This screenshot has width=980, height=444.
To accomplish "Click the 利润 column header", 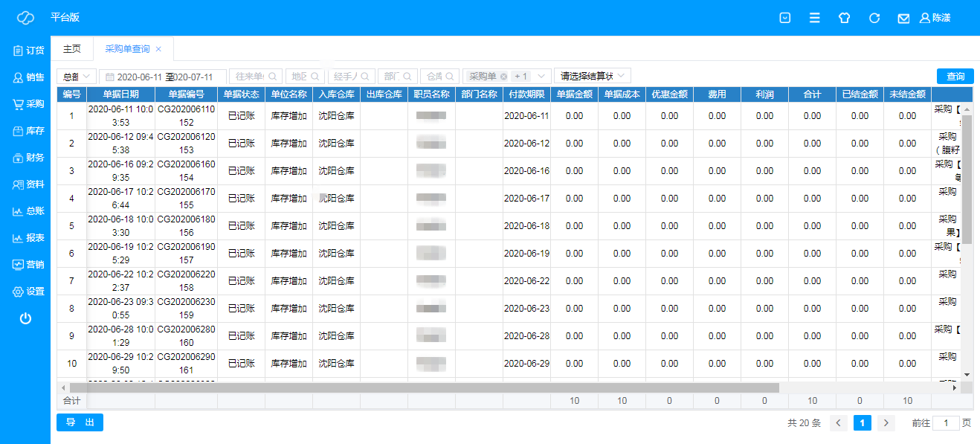I will (x=765, y=94).
